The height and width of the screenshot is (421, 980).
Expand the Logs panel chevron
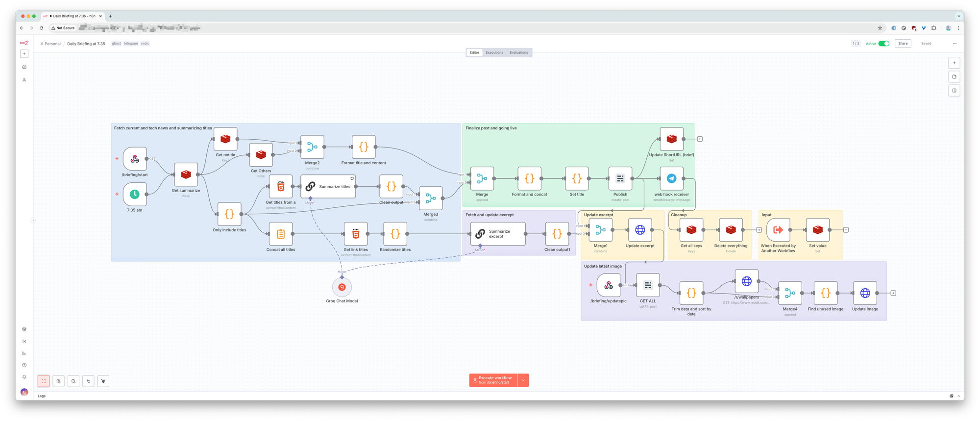[x=959, y=396]
